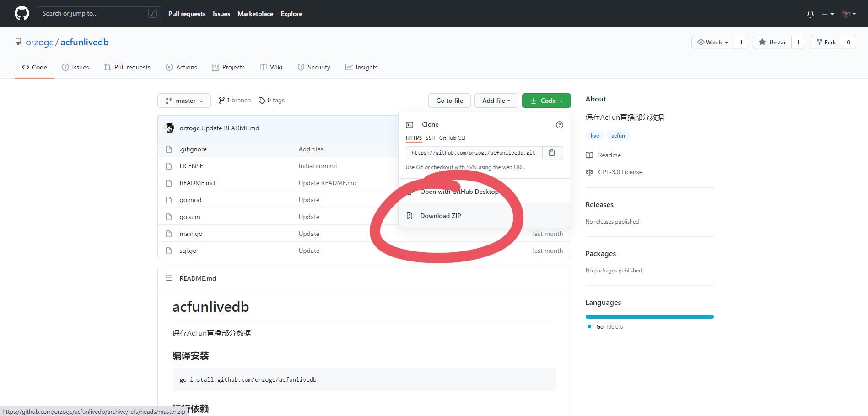Click Download ZIP

pos(485,216)
